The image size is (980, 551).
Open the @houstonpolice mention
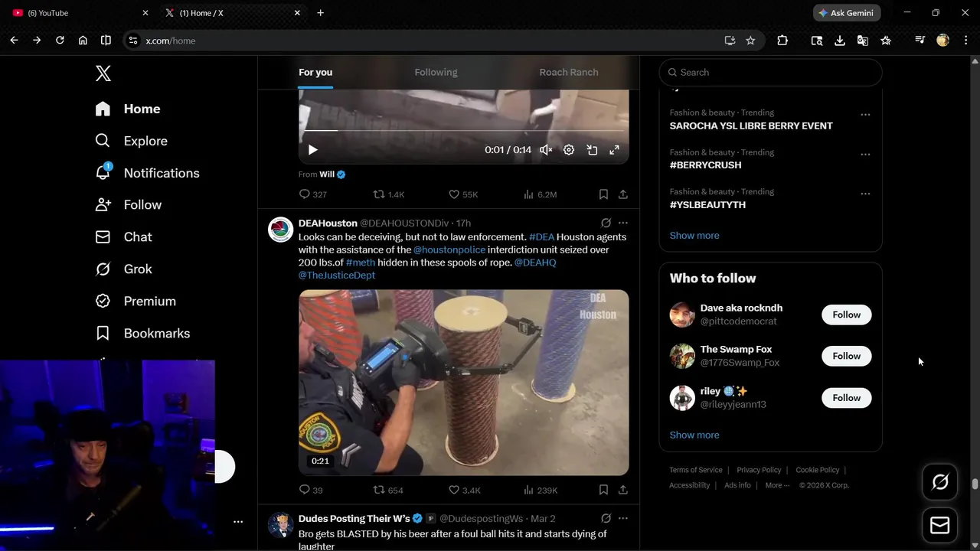[x=449, y=249]
